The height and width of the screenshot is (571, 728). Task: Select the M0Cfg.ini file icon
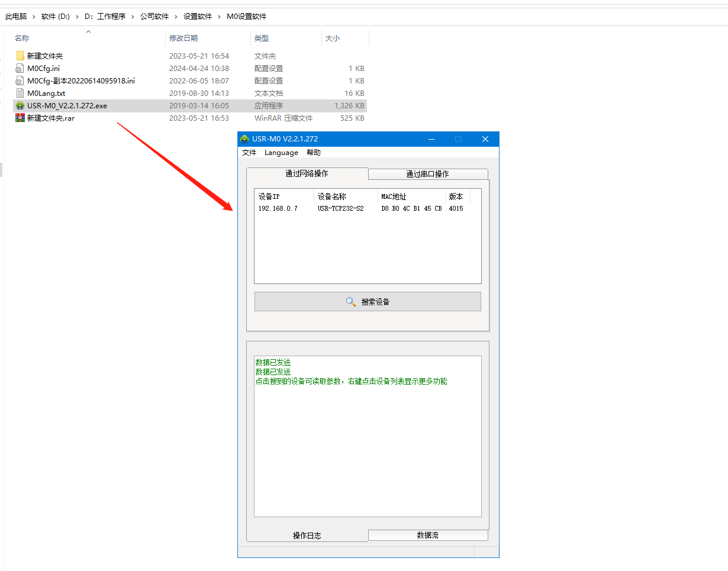(20, 68)
